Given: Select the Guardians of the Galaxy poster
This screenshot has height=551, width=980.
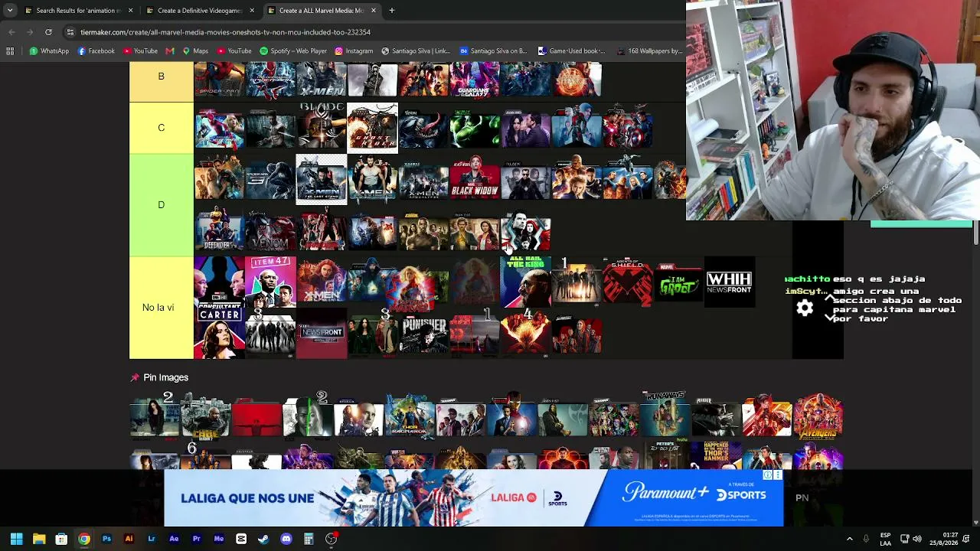Looking at the screenshot, I should tap(475, 80).
